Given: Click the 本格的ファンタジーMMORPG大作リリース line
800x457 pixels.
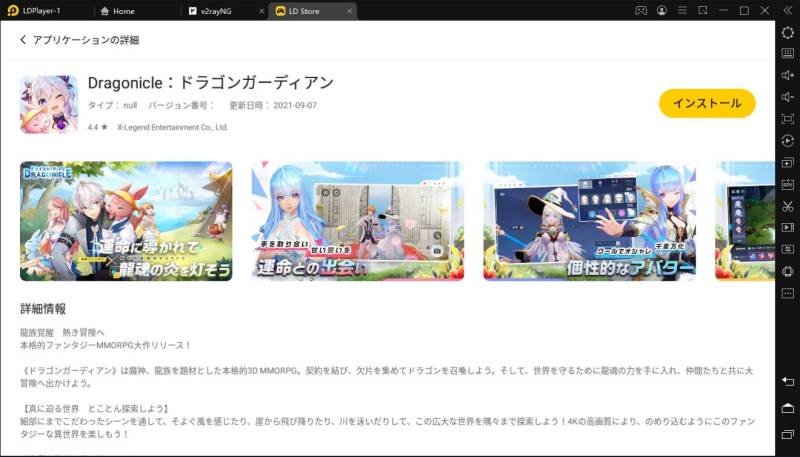Looking at the screenshot, I should click(106, 345).
